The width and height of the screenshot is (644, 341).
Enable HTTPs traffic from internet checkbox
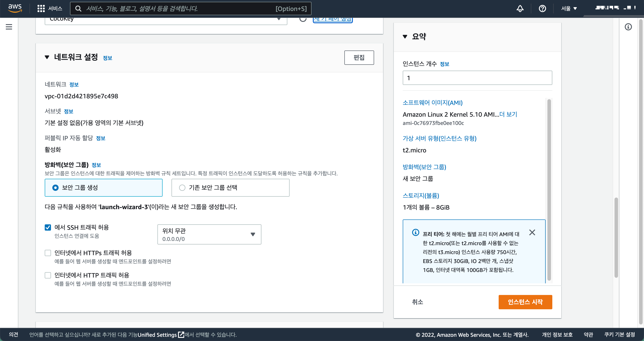48,253
